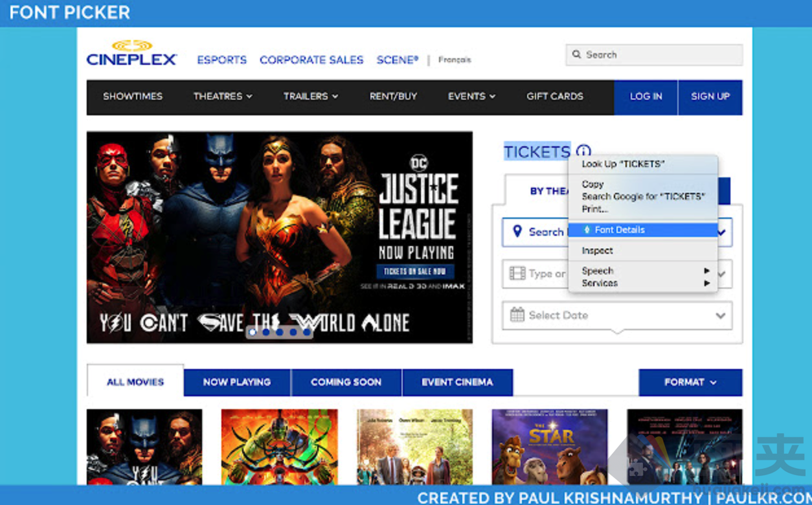Expand the Theatres navigation dropdown
This screenshot has width=812, height=505.
pos(222,96)
